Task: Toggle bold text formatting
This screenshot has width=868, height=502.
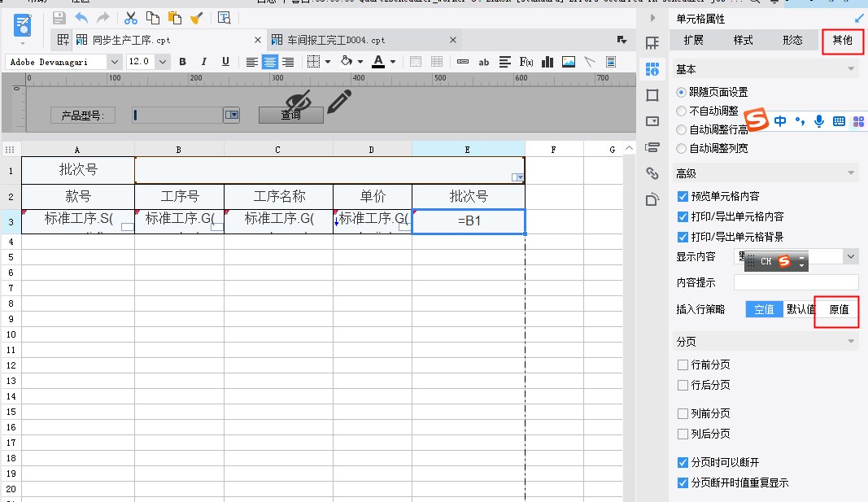Action: point(182,62)
